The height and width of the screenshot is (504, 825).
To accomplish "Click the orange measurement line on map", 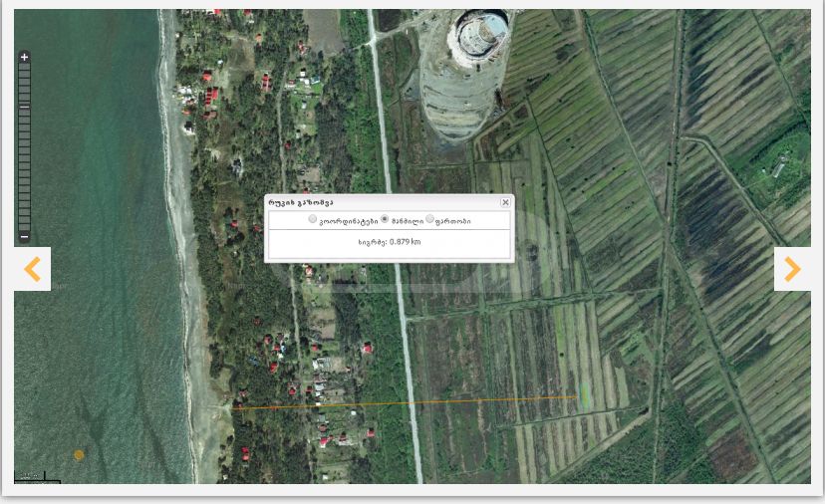I will [x=406, y=403].
